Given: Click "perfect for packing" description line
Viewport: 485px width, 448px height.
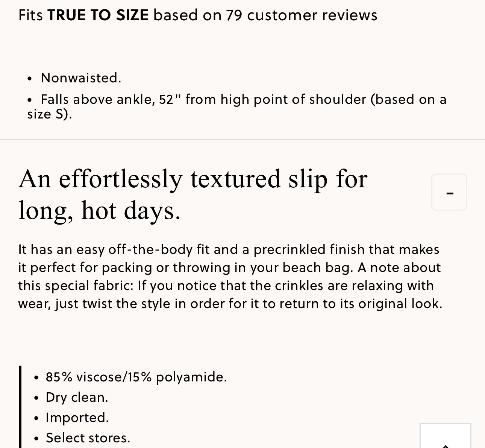Looking at the screenshot, I should 229,267.
